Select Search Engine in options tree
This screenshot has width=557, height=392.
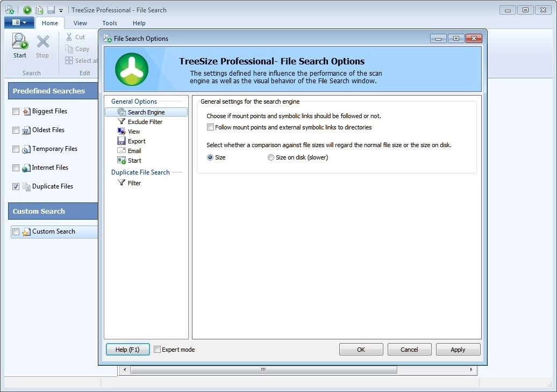click(x=146, y=112)
